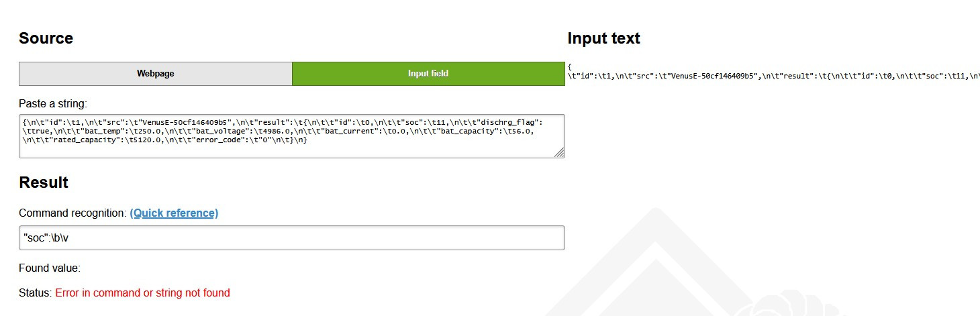This screenshot has width=980, height=316.
Task: Click the Paste a string label
Action: [x=53, y=104]
